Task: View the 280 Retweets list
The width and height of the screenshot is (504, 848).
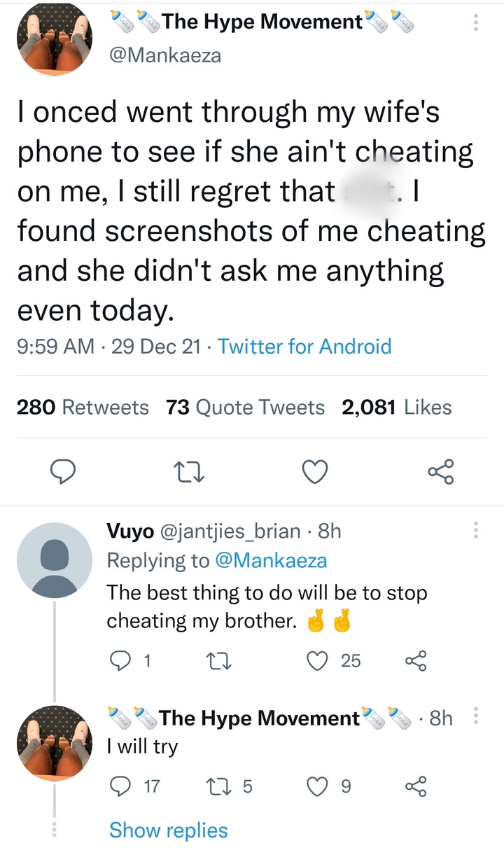Action: 83,408
